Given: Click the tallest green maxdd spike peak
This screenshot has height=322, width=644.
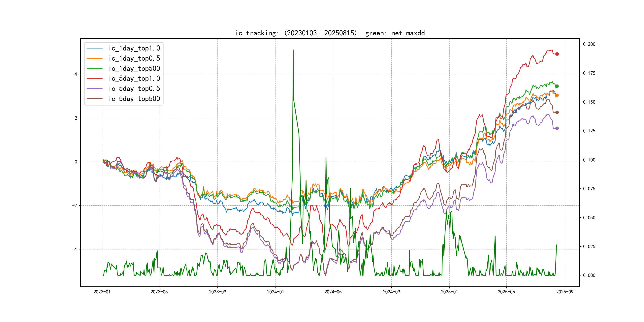Looking at the screenshot, I should 293,50.
